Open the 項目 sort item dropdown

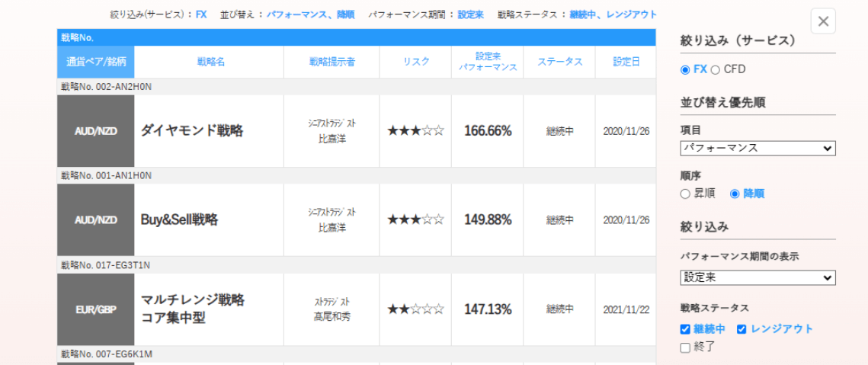click(x=757, y=149)
